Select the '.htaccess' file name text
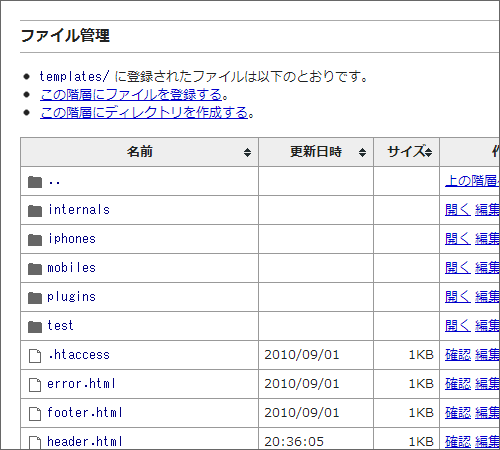The image size is (500, 450). 79,355
